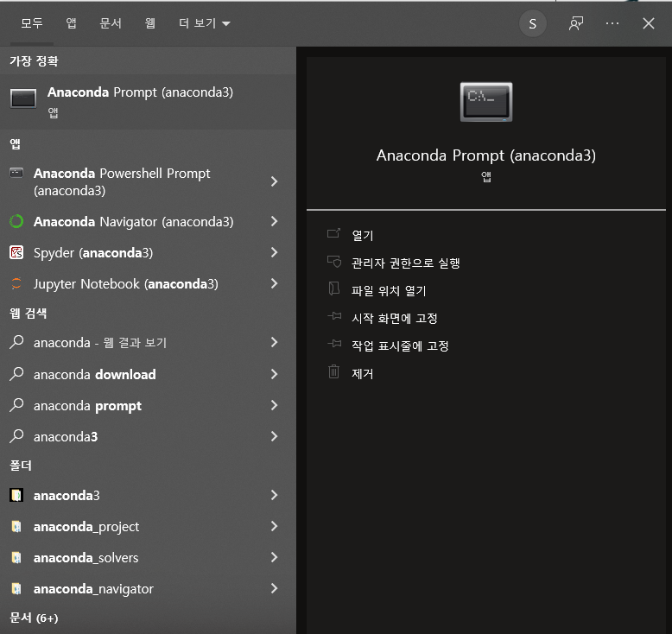Click the pin icon beside 시작 화면에 고정
Screen dimensions: 672x634
pos(334,316)
